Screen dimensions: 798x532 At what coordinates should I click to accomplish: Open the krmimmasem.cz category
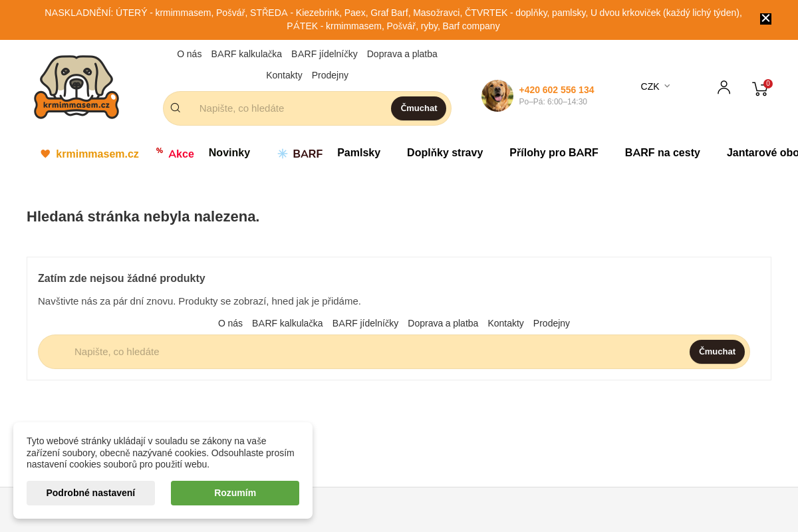pyautogui.click(x=97, y=154)
